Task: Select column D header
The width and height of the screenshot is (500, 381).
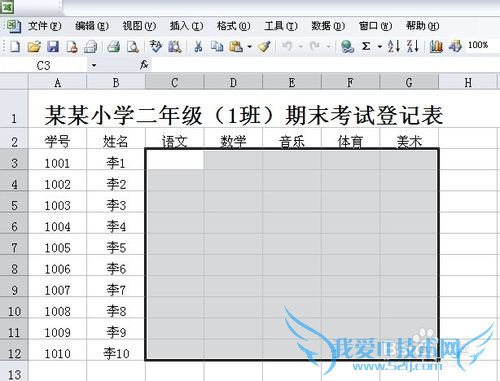Action: [x=233, y=82]
